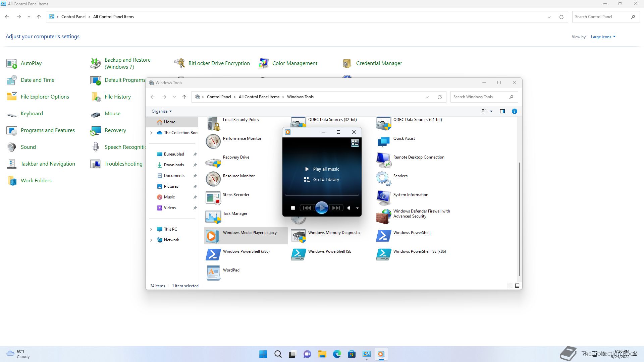Switch to large thumbnails view in status bar
The image size is (644, 362).
point(517,286)
